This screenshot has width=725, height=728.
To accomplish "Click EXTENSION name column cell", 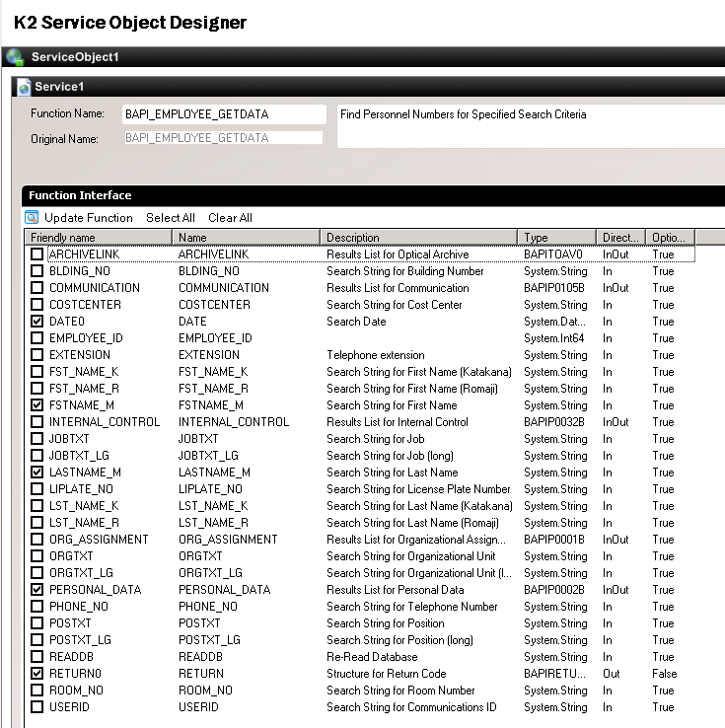I will point(209,355).
